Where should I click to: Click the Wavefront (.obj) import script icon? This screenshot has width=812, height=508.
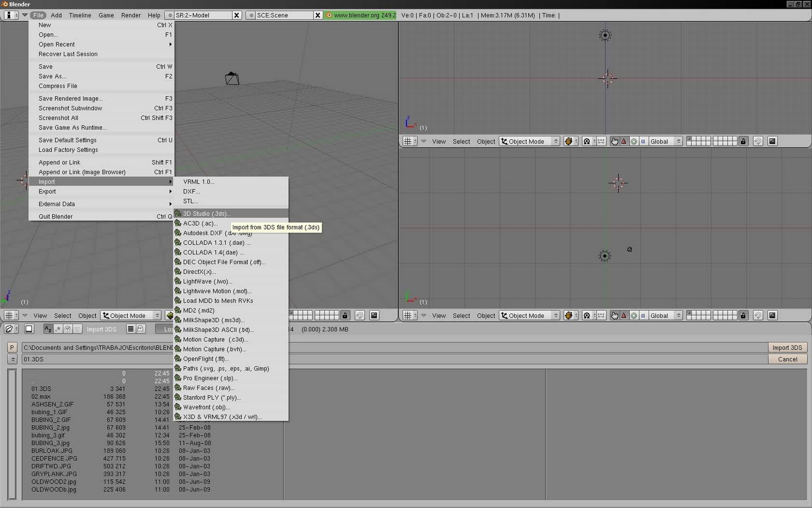tap(178, 407)
